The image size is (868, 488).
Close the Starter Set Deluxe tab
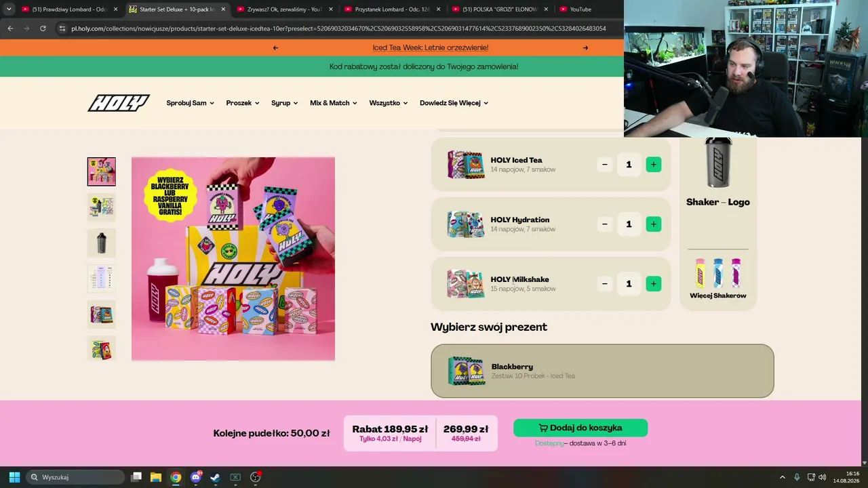[223, 9]
